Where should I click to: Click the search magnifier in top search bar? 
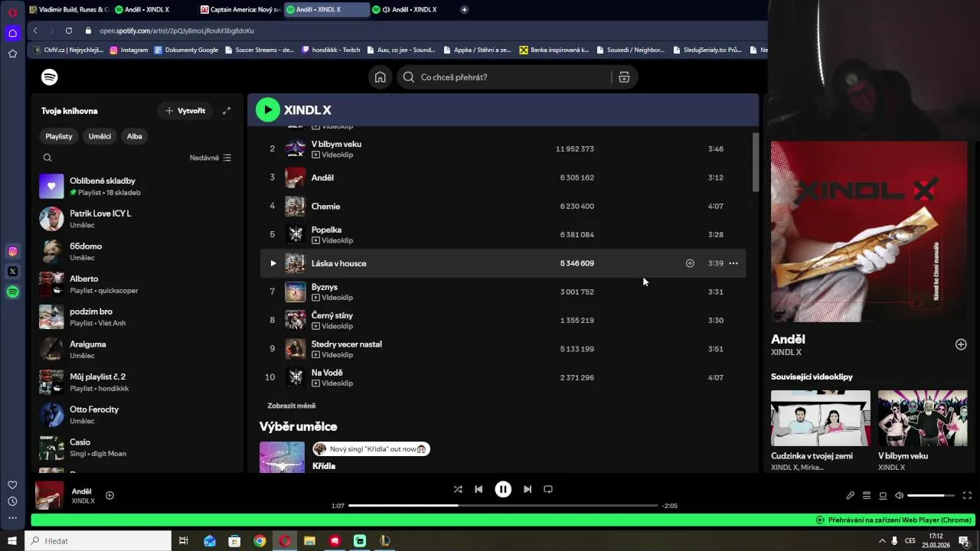[409, 77]
